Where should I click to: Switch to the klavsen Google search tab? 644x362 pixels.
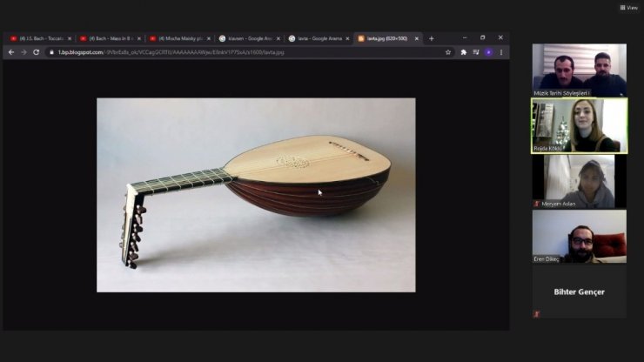248,38
